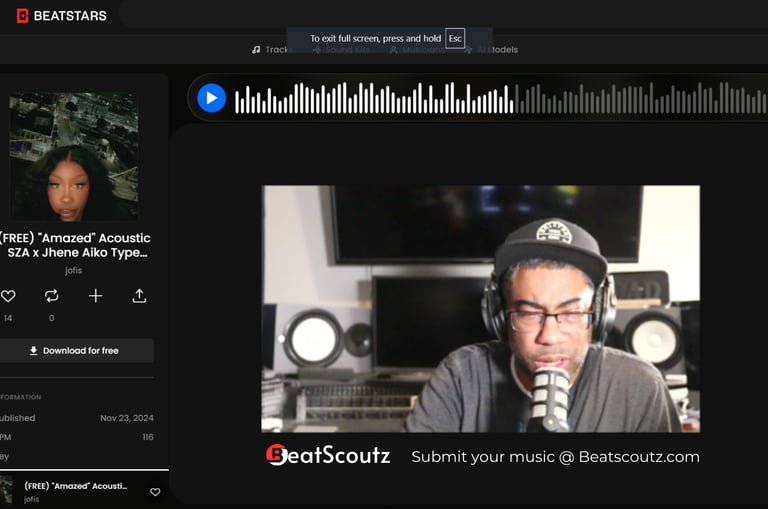Like the track with heart icon showing 14

pos(8,296)
